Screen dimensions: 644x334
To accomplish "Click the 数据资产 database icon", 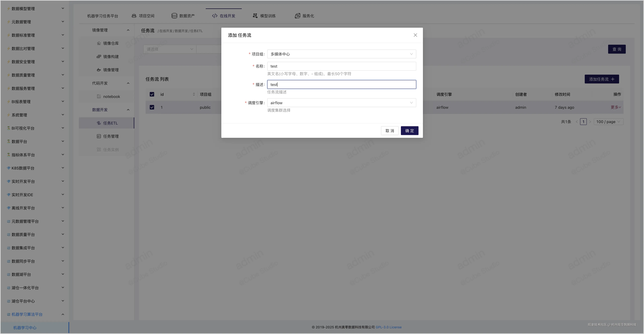I will click(174, 16).
